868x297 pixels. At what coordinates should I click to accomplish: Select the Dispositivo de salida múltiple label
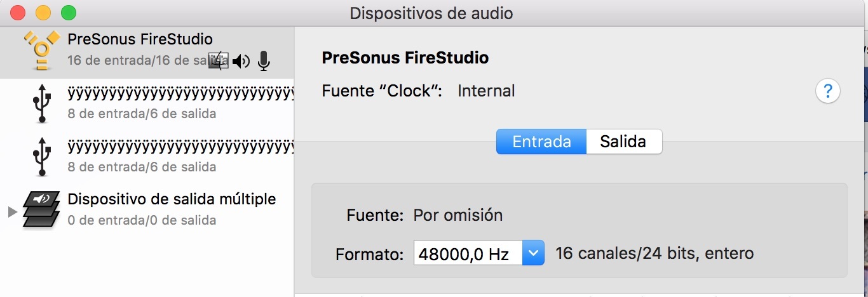(172, 199)
